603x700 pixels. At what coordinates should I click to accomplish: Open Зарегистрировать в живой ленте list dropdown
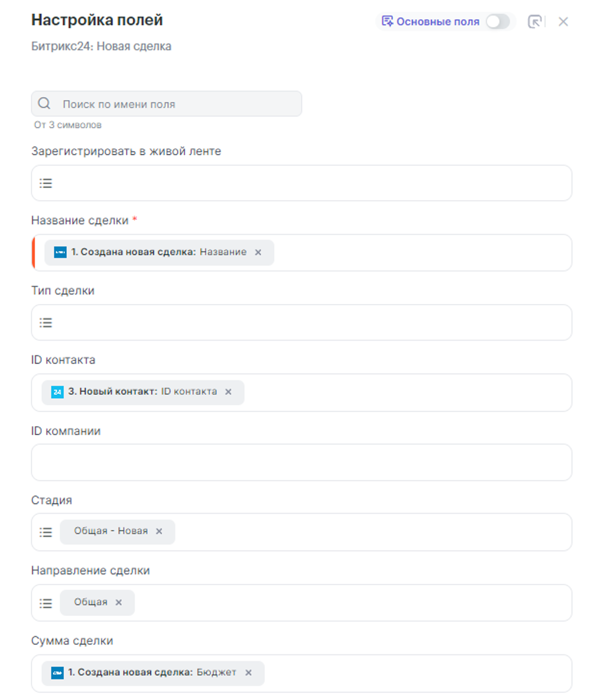click(46, 183)
